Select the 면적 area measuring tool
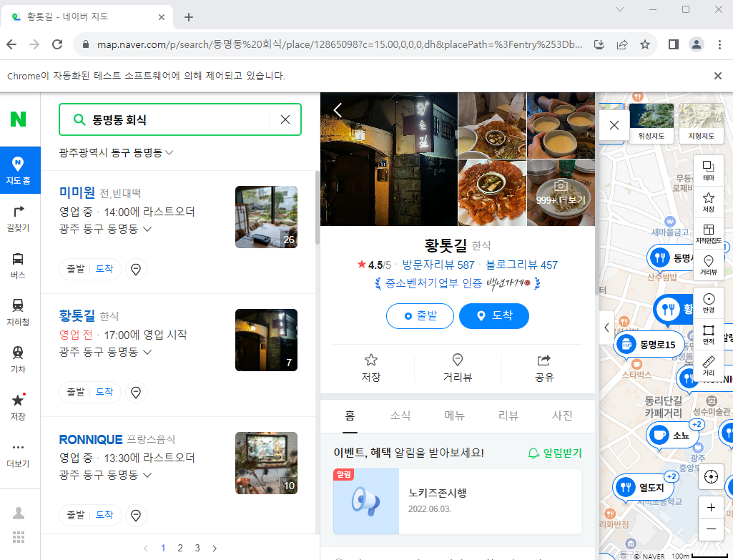733x560 pixels. point(709,334)
